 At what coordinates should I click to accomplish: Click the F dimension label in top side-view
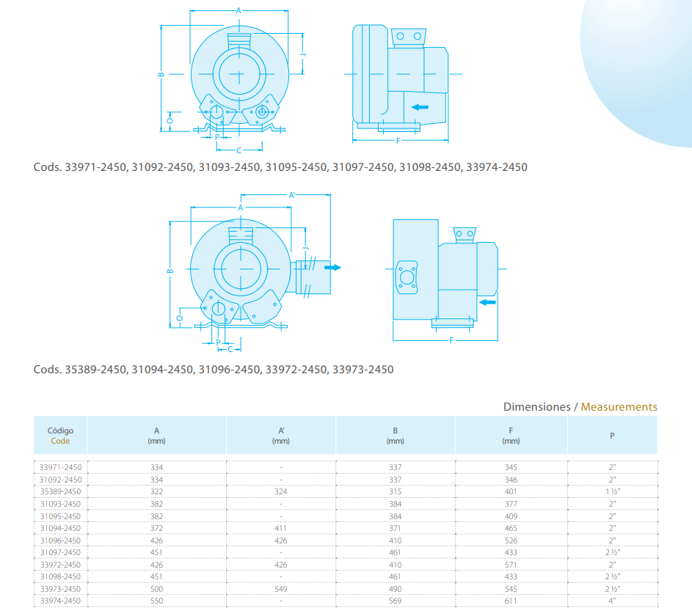point(398,141)
